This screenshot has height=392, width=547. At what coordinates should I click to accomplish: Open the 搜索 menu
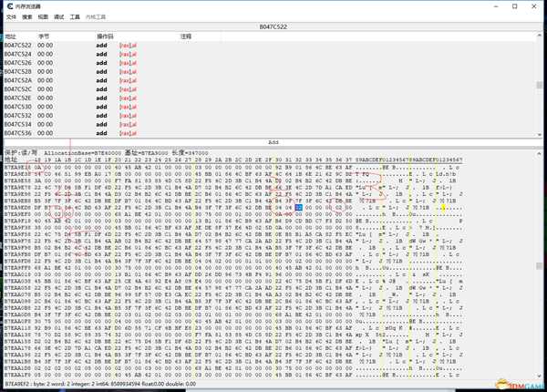click(x=27, y=16)
